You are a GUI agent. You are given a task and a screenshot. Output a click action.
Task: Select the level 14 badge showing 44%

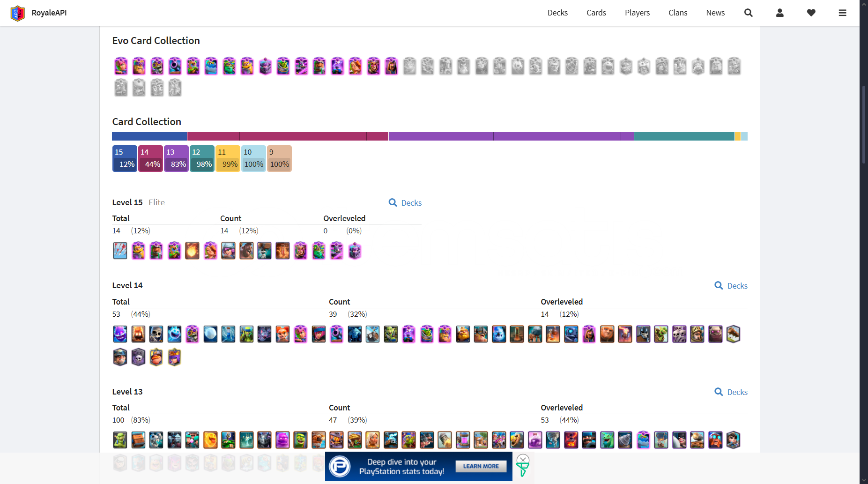coord(150,158)
